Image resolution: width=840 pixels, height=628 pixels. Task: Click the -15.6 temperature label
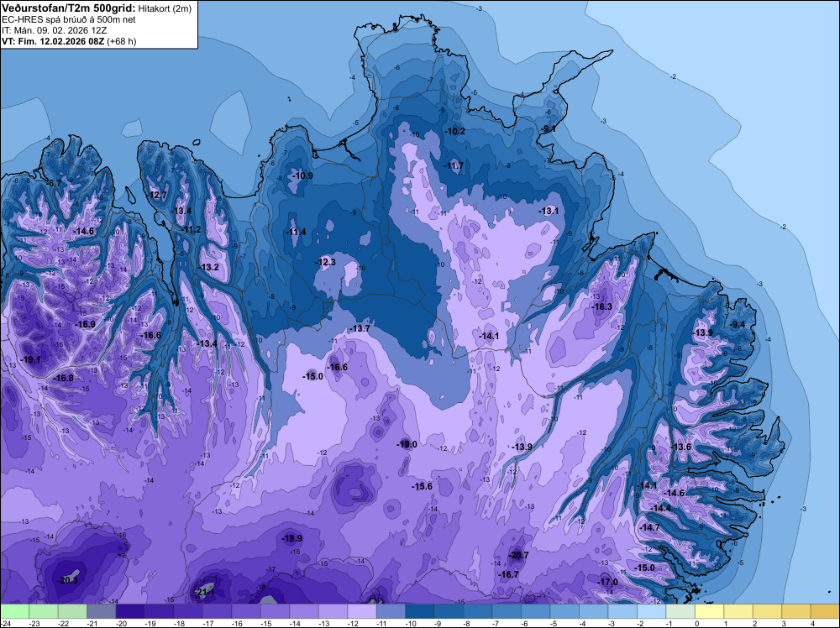pyautogui.click(x=423, y=486)
